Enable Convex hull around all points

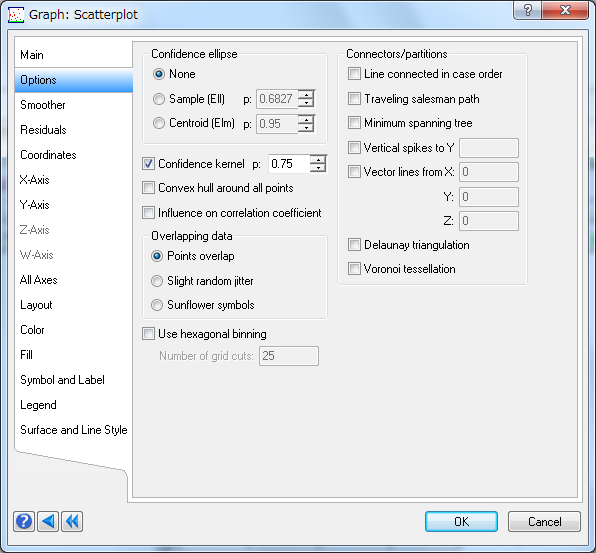(x=148, y=188)
